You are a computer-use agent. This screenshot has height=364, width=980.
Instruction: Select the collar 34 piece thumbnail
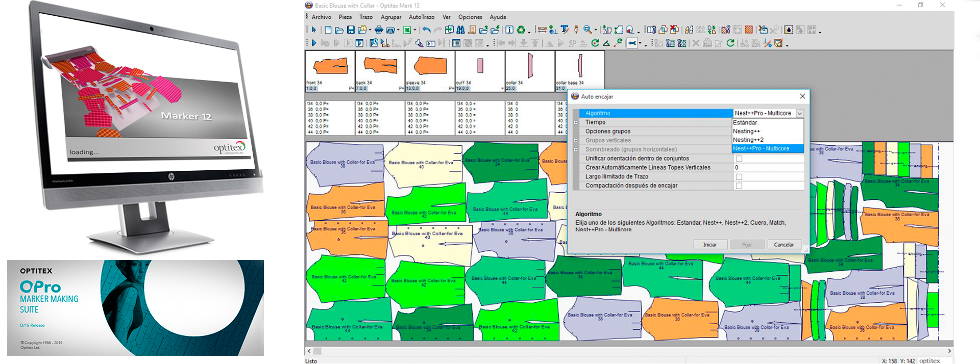click(x=530, y=71)
